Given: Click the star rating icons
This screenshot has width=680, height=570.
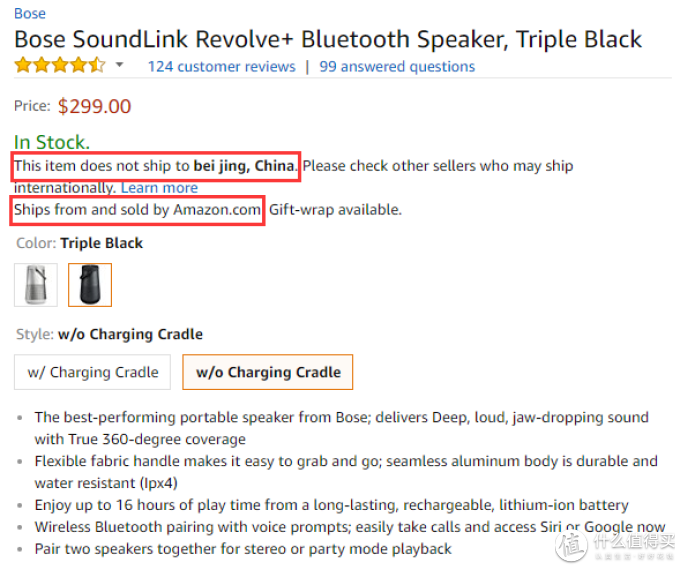Looking at the screenshot, I should pyautogui.click(x=60, y=65).
